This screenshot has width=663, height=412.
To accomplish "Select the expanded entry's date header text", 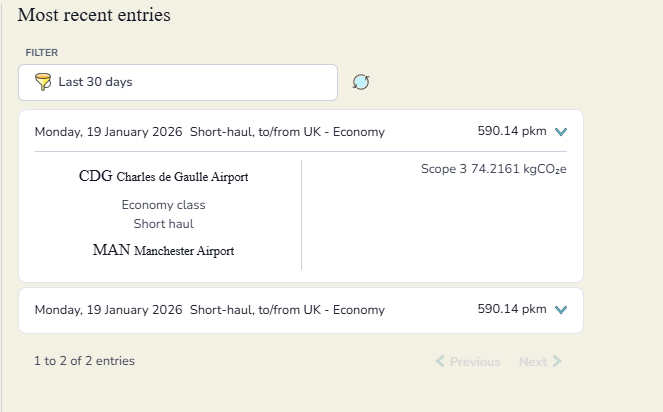I will click(108, 132).
